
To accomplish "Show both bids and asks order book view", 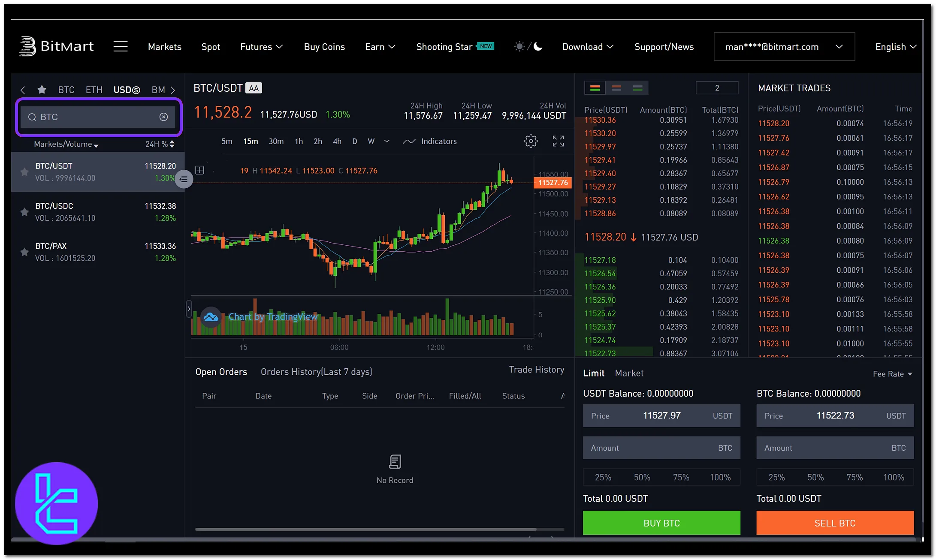I will [595, 88].
